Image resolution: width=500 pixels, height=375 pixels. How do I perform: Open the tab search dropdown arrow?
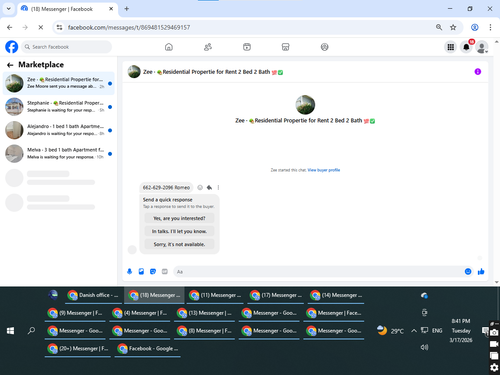pos(9,9)
